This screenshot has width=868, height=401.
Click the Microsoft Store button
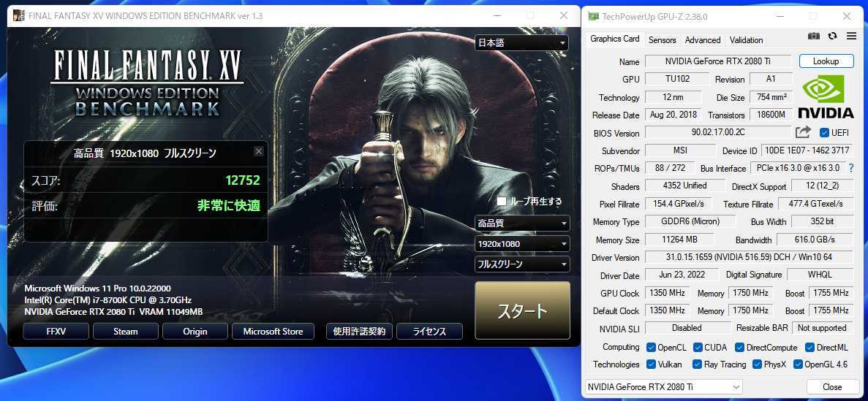(x=273, y=332)
